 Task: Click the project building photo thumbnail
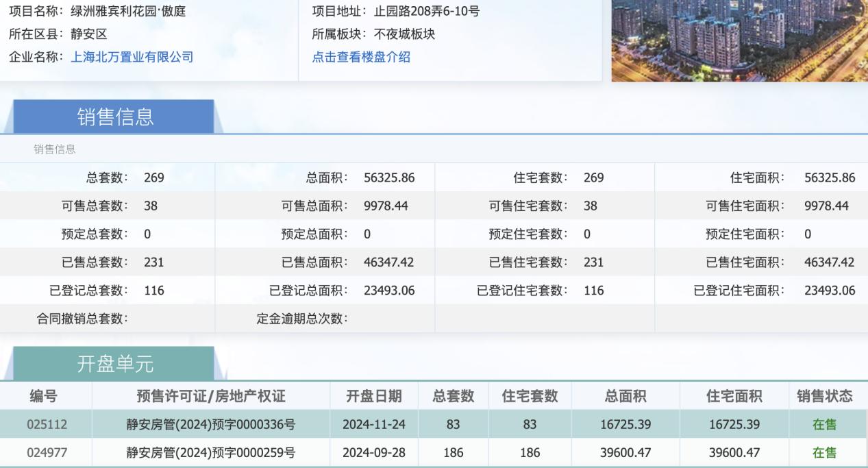click(x=739, y=40)
